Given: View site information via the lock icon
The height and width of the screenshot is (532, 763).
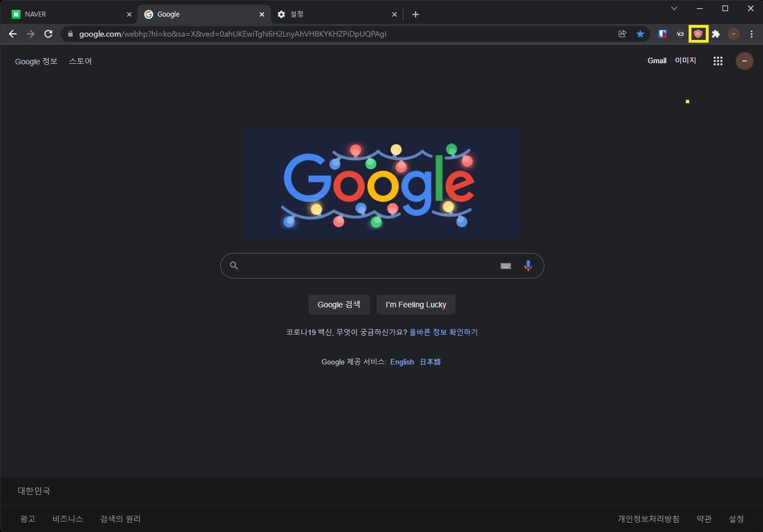Looking at the screenshot, I should click(70, 34).
